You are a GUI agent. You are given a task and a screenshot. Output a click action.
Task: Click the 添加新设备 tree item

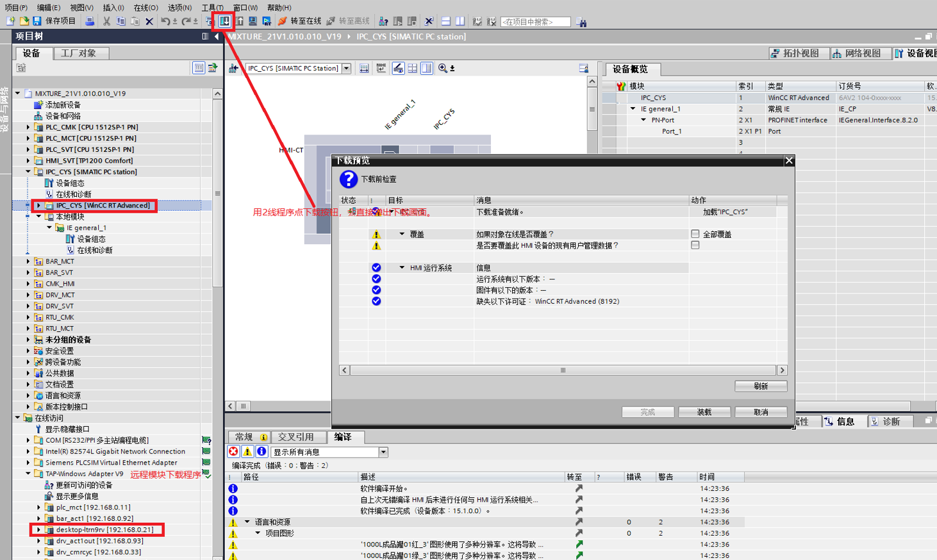point(63,104)
